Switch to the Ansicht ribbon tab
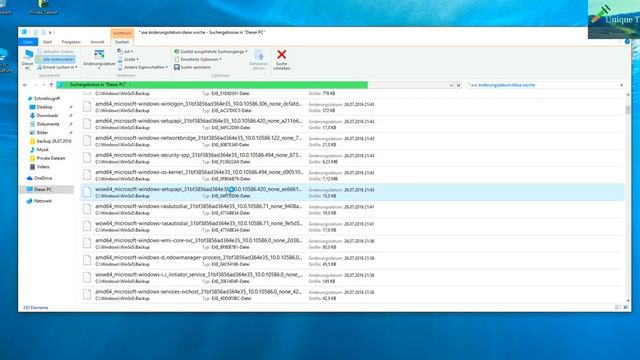Screen dimensions: 640x360 tap(97, 42)
